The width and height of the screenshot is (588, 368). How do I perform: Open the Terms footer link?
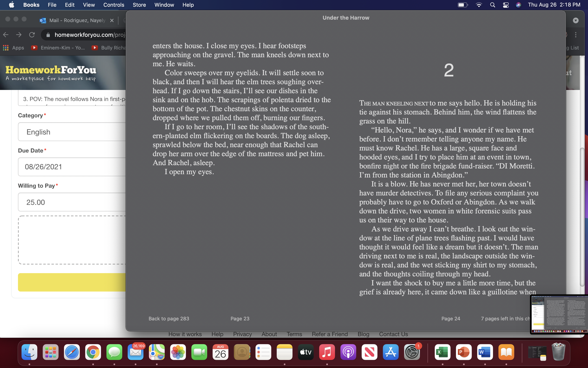tap(294, 334)
